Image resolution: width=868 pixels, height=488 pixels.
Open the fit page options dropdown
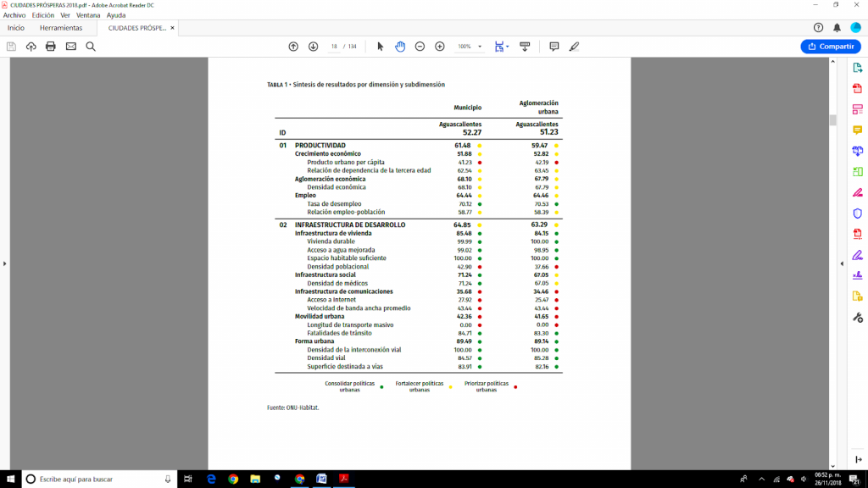[507, 47]
